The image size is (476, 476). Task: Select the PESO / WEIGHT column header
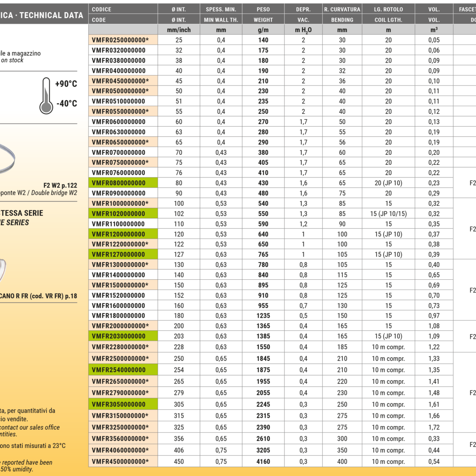click(263, 14)
